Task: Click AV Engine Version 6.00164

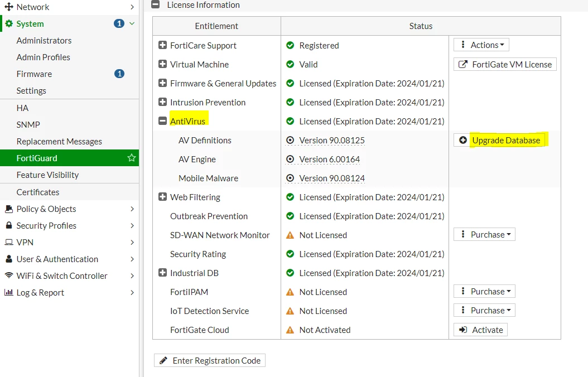Action: pos(329,159)
